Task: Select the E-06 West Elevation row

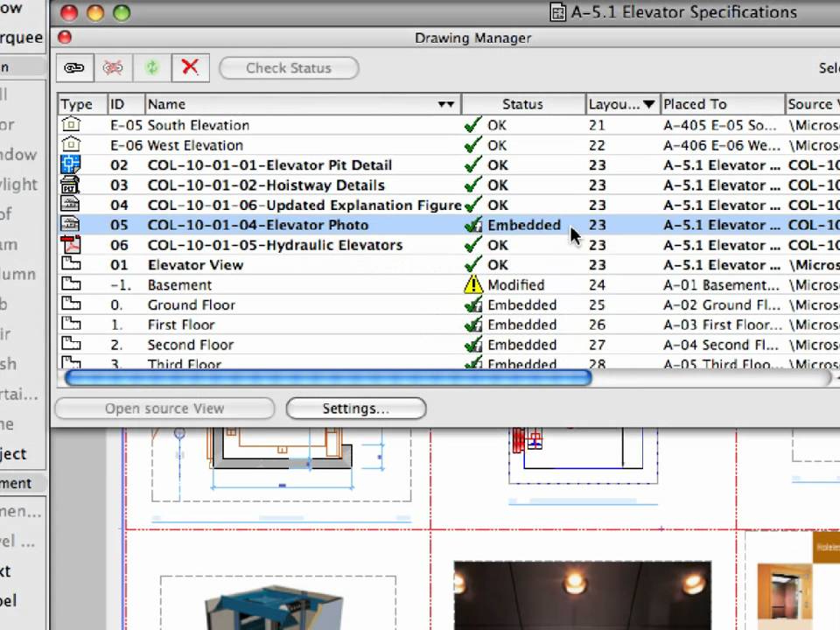Action: 449,145
